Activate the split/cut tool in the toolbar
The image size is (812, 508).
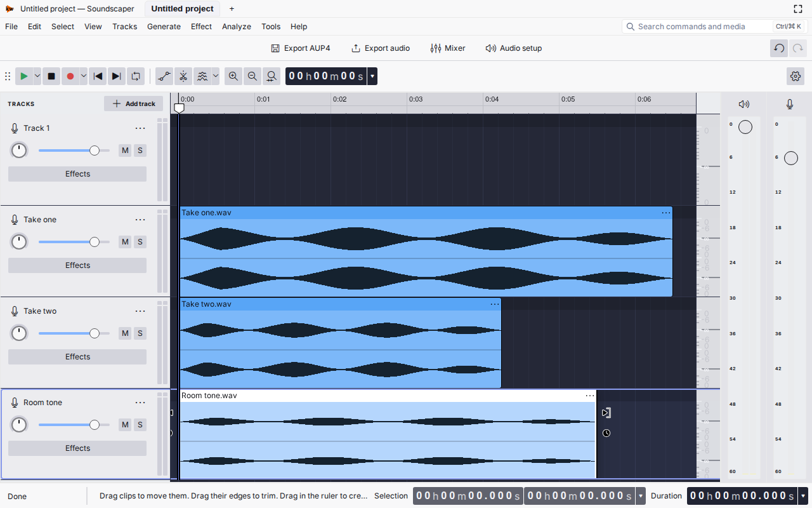pos(183,76)
